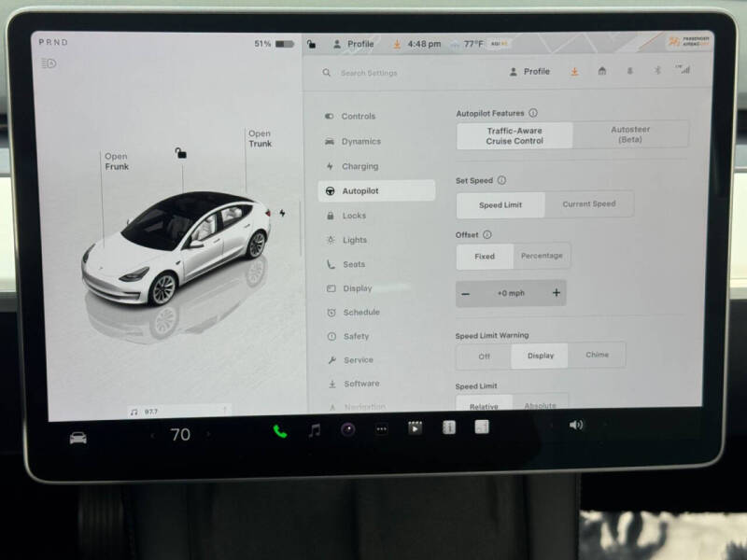Tap Open Frunk on the car diagram
Screen dimensions: 747x560
(117, 161)
